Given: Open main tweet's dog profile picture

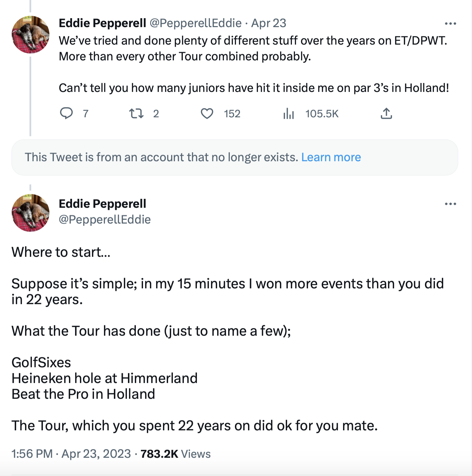Looking at the screenshot, I should click(x=31, y=213).
